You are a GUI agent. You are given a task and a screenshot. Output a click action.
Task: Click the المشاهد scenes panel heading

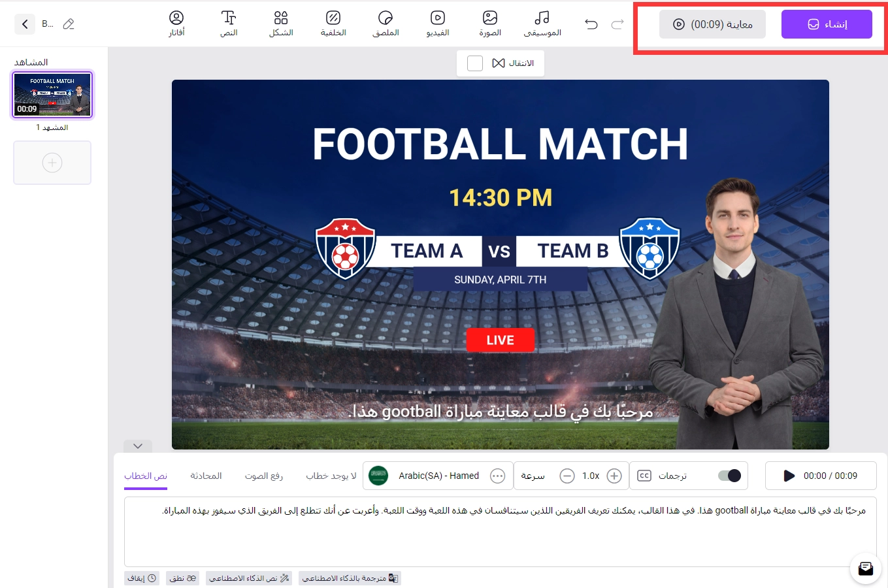click(x=31, y=62)
